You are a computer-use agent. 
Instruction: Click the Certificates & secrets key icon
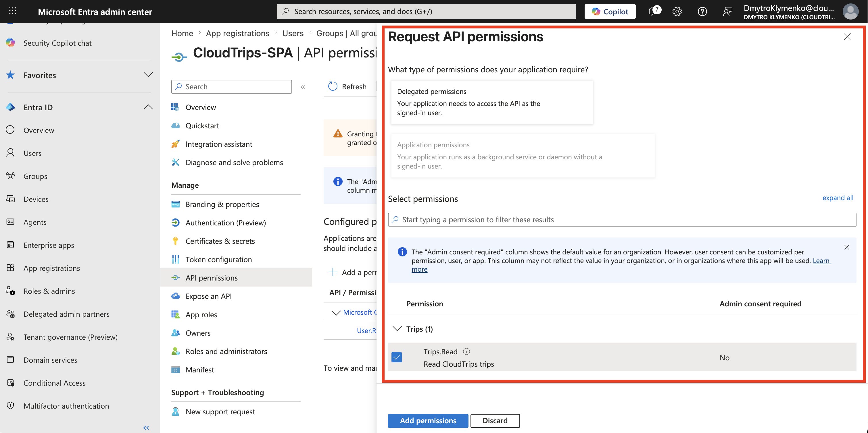(176, 241)
